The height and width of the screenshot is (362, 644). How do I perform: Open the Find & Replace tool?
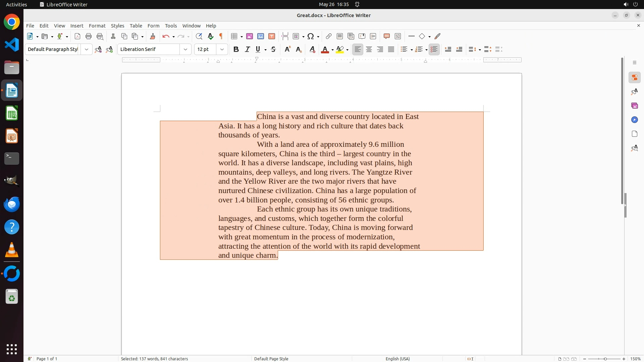199,36
